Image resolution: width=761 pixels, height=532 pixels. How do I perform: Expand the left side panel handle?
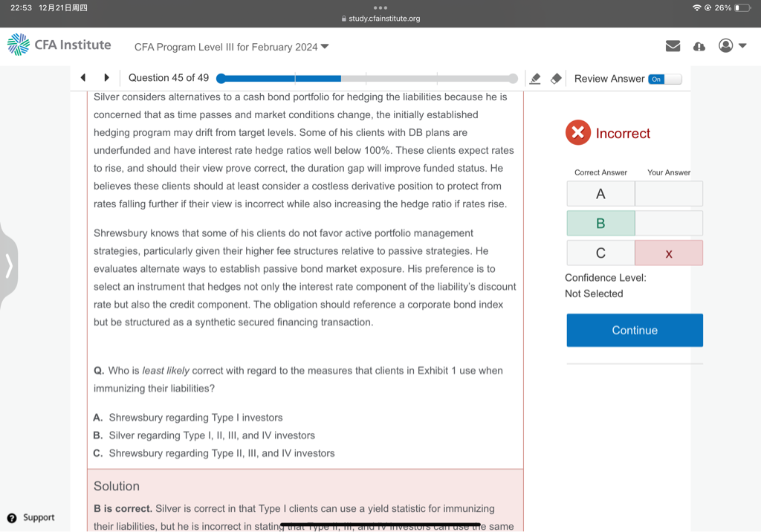8,265
